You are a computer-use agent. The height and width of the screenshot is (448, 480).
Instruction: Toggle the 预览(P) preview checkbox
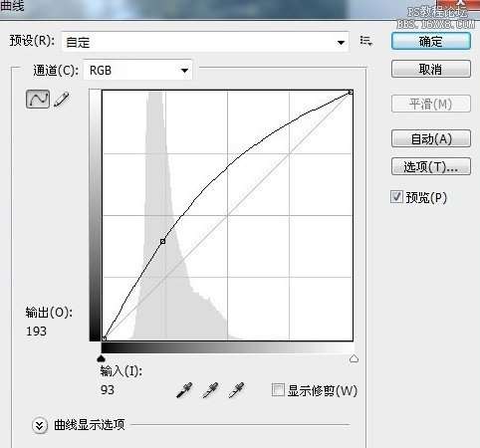pyautogui.click(x=396, y=197)
